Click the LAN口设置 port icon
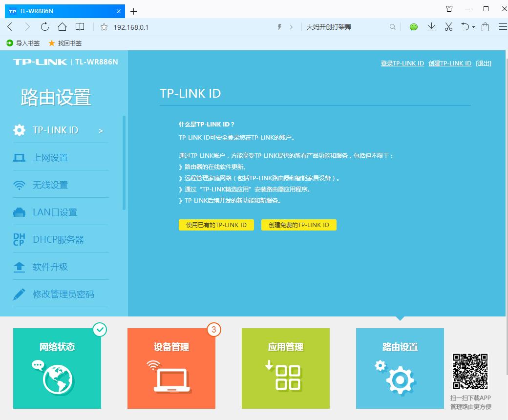508x420 pixels. tap(19, 212)
